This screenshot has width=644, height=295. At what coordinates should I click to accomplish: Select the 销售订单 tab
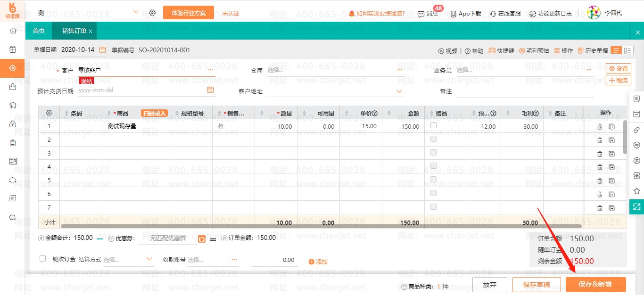click(x=71, y=30)
